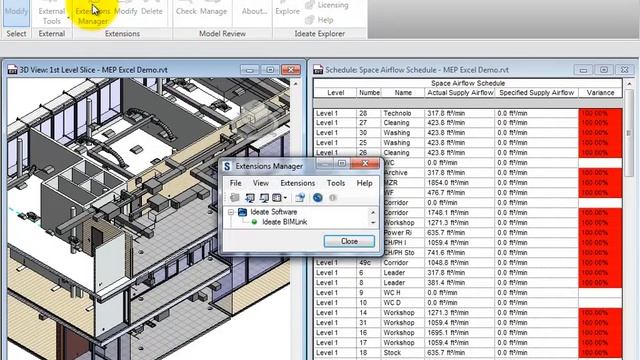Click the Name column header in schedule
The width and height of the screenshot is (640, 360).
[x=403, y=93]
